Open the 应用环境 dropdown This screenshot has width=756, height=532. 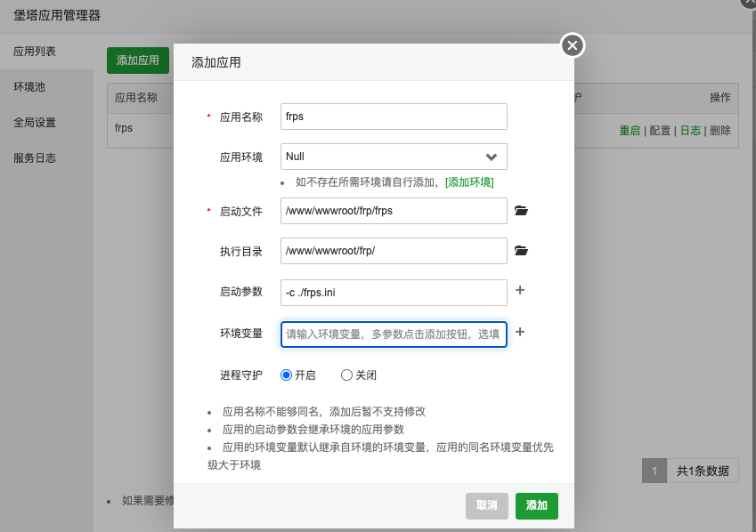pyautogui.click(x=394, y=157)
